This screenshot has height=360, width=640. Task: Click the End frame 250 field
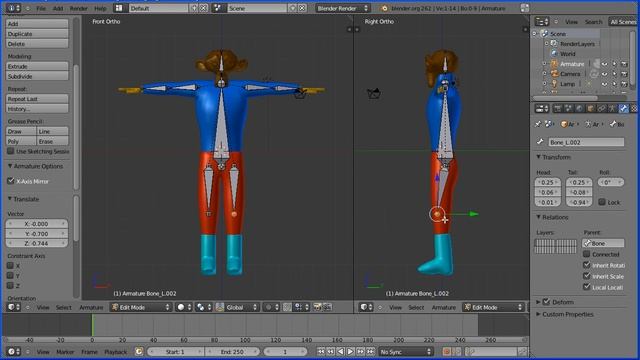coord(232,351)
